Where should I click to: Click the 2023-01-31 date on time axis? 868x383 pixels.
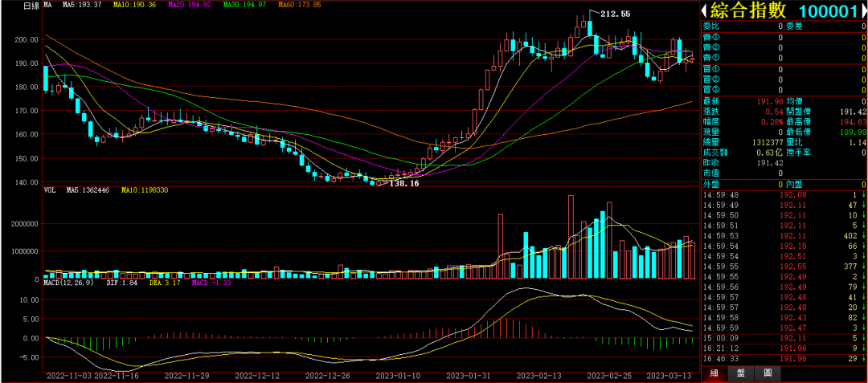pos(469,375)
